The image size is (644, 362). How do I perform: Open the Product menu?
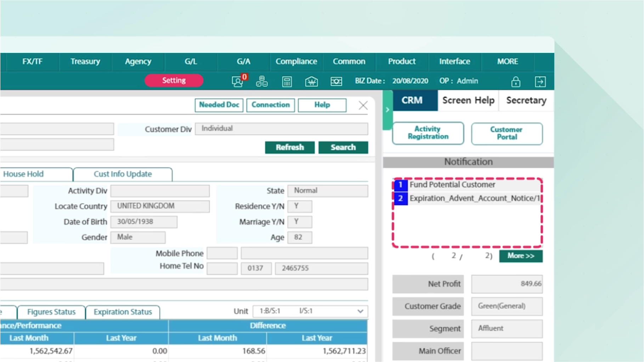tap(402, 62)
